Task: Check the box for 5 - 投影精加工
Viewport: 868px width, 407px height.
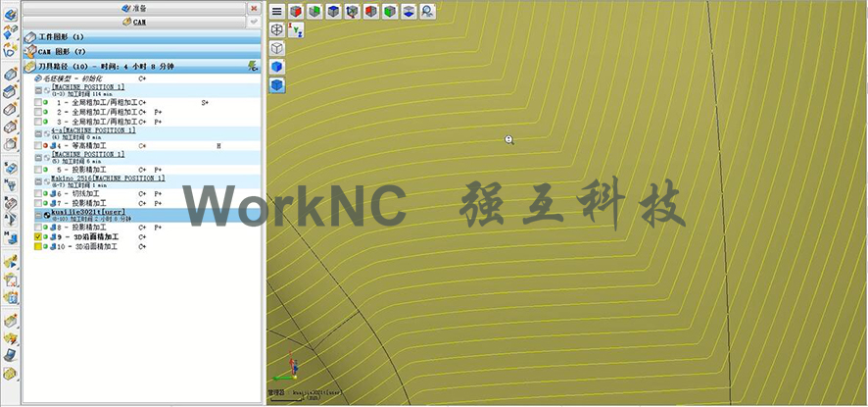Action: point(37,170)
